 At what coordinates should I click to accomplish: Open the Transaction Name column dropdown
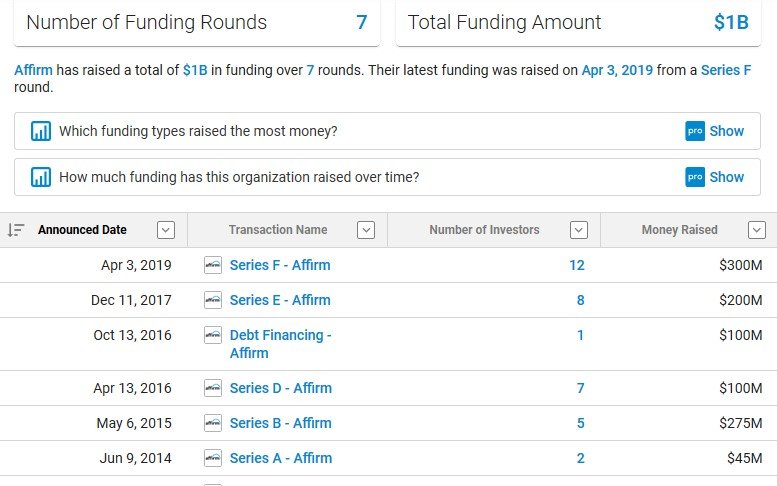366,230
